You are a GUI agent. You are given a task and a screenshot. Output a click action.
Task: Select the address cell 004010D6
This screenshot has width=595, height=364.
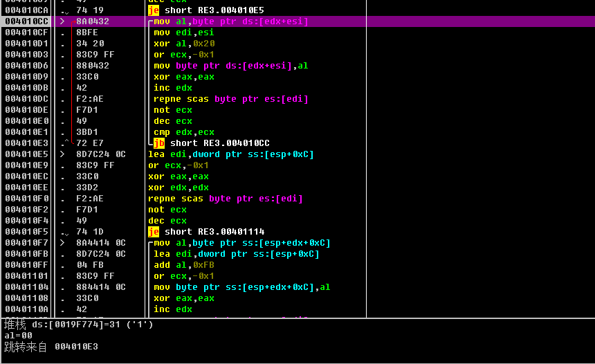pyautogui.click(x=26, y=66)
